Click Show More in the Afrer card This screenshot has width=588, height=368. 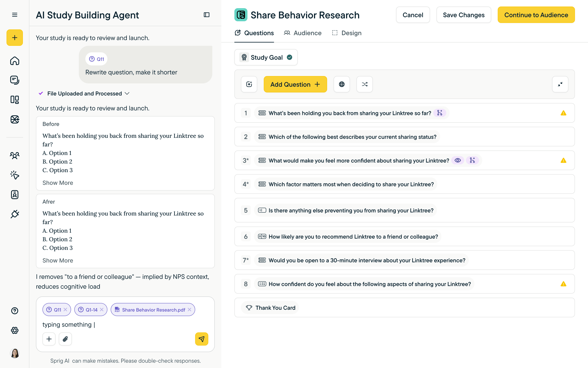tap(58, 260)
